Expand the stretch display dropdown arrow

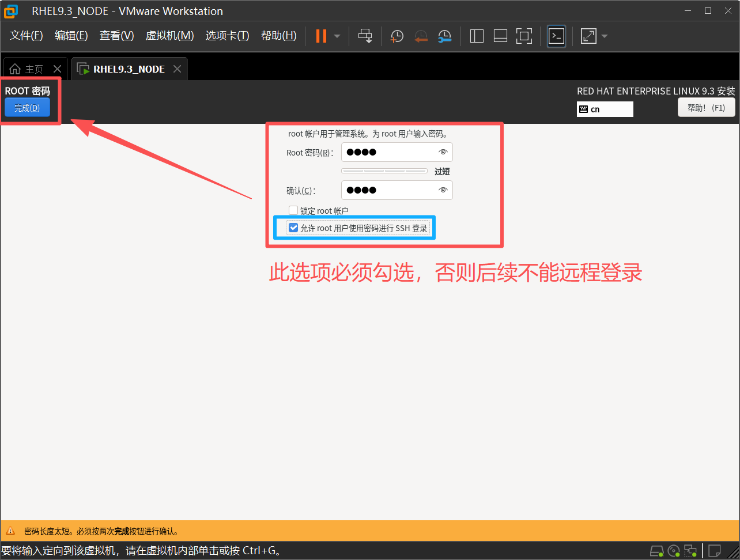(605, 36)
